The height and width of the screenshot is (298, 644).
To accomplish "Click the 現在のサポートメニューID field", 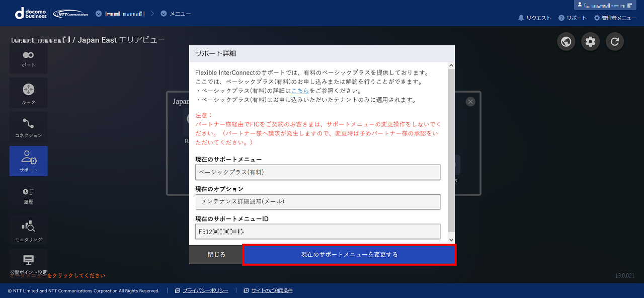I will point(318,232).
